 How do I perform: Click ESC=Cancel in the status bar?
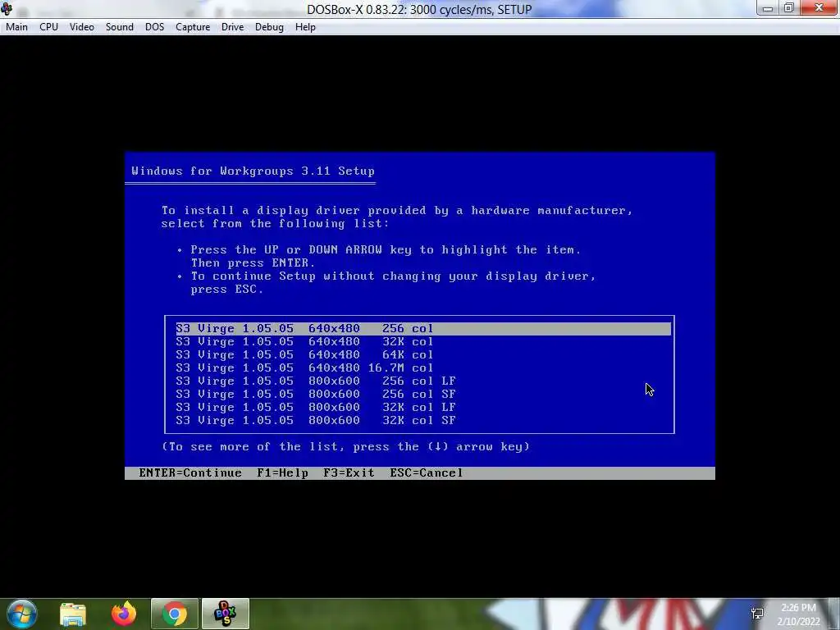pyautogui.click(x=427, y=473)
